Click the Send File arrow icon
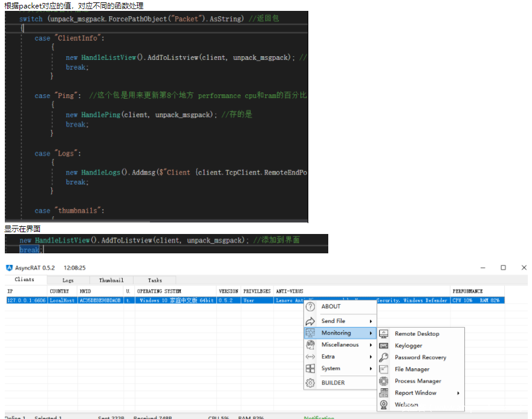The image size is (532, 419). tap(311, 321)
